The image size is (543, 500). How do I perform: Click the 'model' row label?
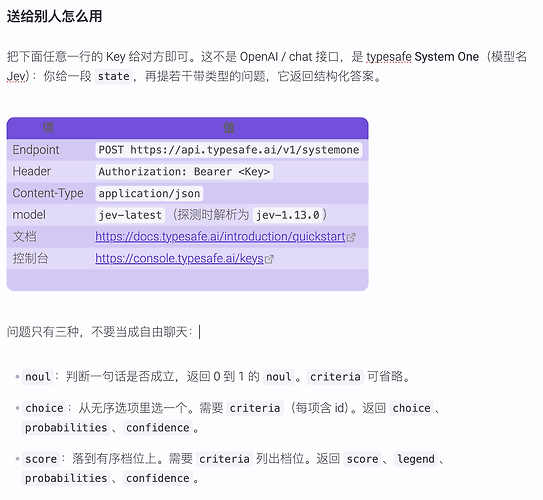click(29, 215)
